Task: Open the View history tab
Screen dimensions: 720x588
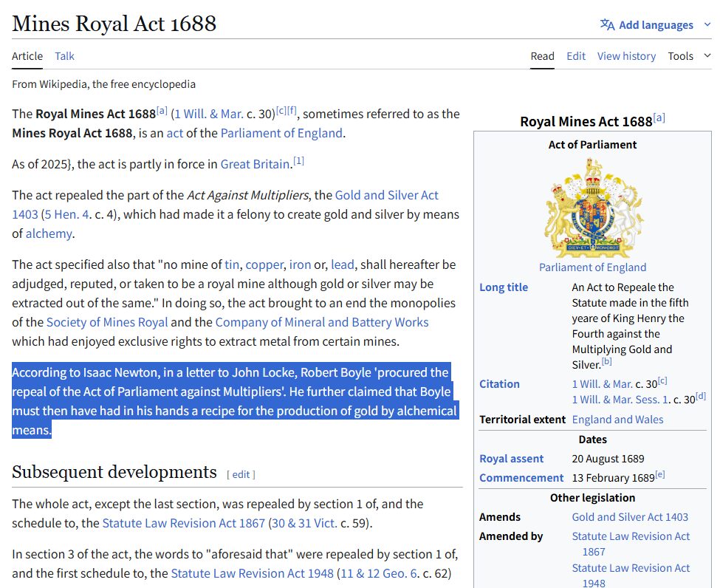Action: click(x=626, y=56)
